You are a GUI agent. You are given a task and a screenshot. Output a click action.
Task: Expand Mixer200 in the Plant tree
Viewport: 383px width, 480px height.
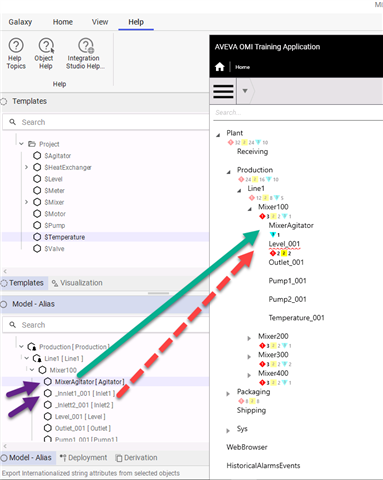tap(249, 338)
